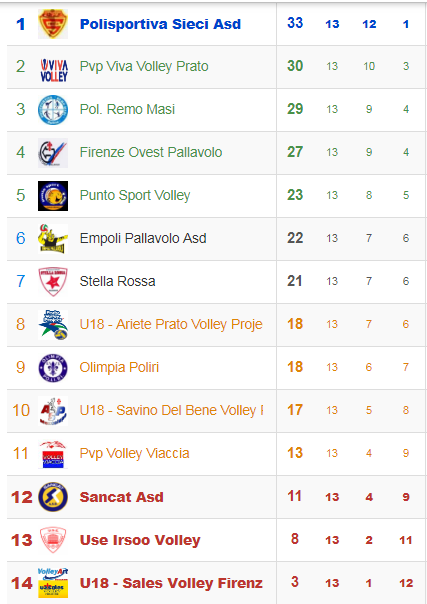The image size is (427, 604).
Task: Open the Use Irsoo Volley crest
Action: point(53,540)
